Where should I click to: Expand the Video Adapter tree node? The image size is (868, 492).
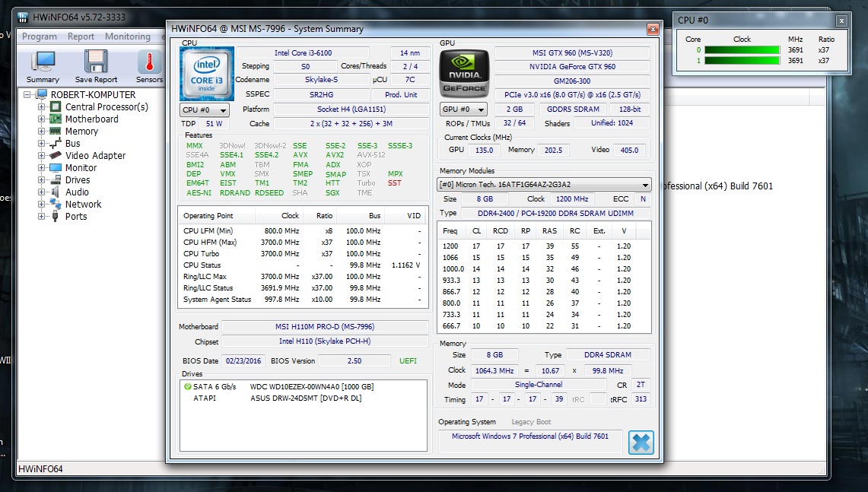41,156
